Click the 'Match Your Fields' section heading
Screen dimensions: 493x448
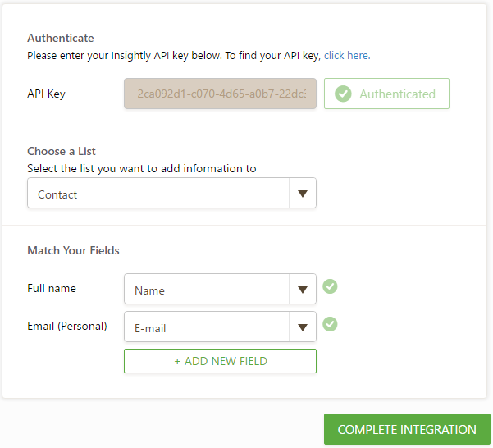(x=73, y=250)
